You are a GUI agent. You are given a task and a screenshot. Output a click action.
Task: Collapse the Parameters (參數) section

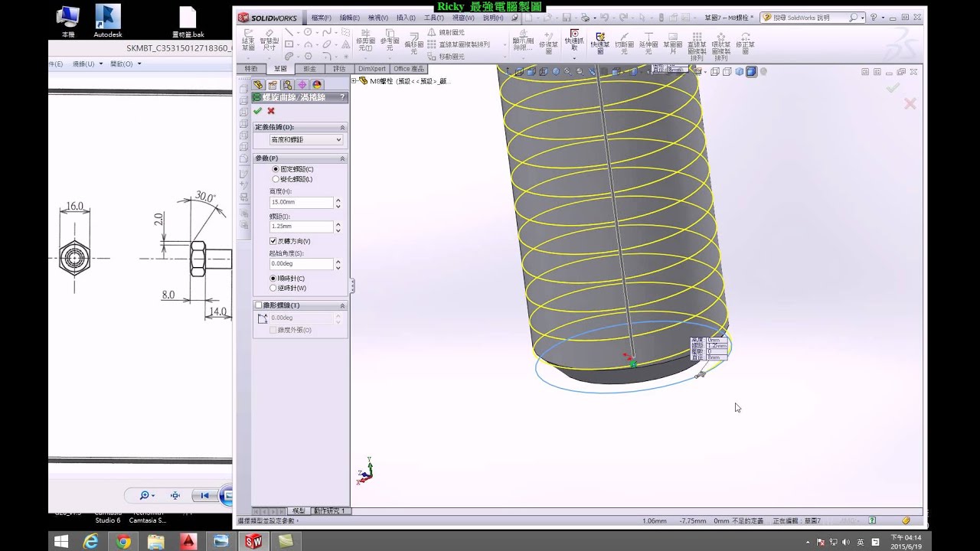coord(342,158)
